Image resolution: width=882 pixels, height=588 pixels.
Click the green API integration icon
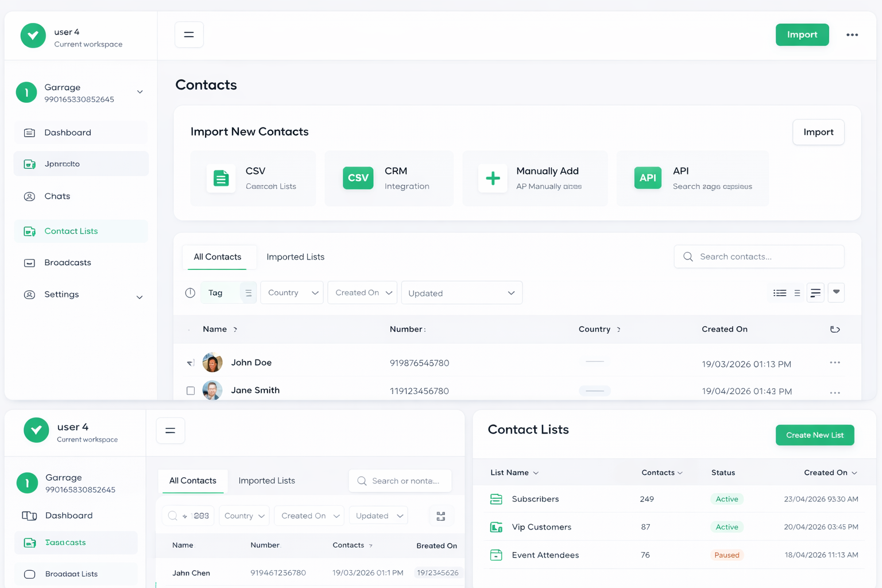[648, 178]
